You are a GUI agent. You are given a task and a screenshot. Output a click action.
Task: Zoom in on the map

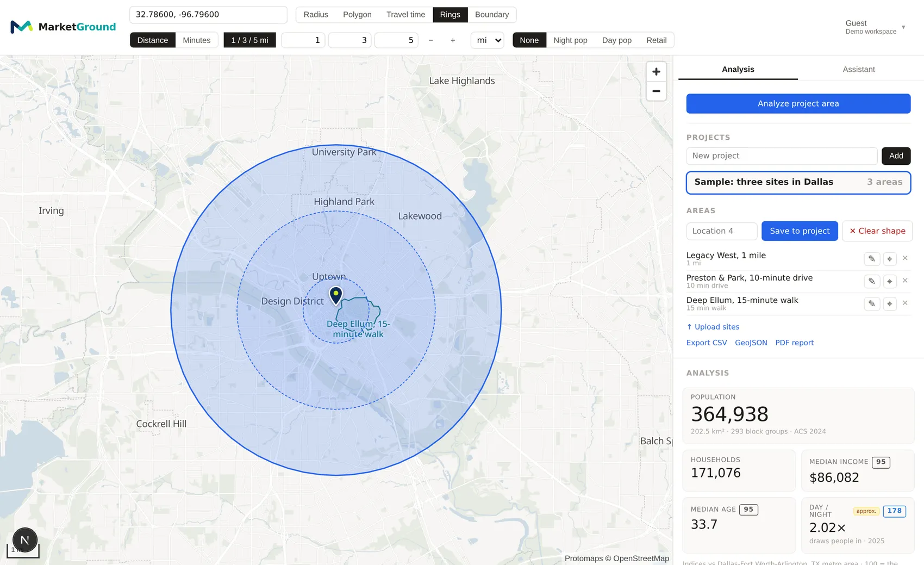click(656, 72)
